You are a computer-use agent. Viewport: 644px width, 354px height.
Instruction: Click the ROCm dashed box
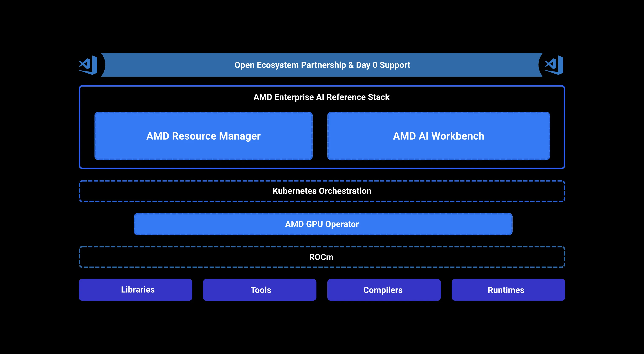[x=322, y=257]
